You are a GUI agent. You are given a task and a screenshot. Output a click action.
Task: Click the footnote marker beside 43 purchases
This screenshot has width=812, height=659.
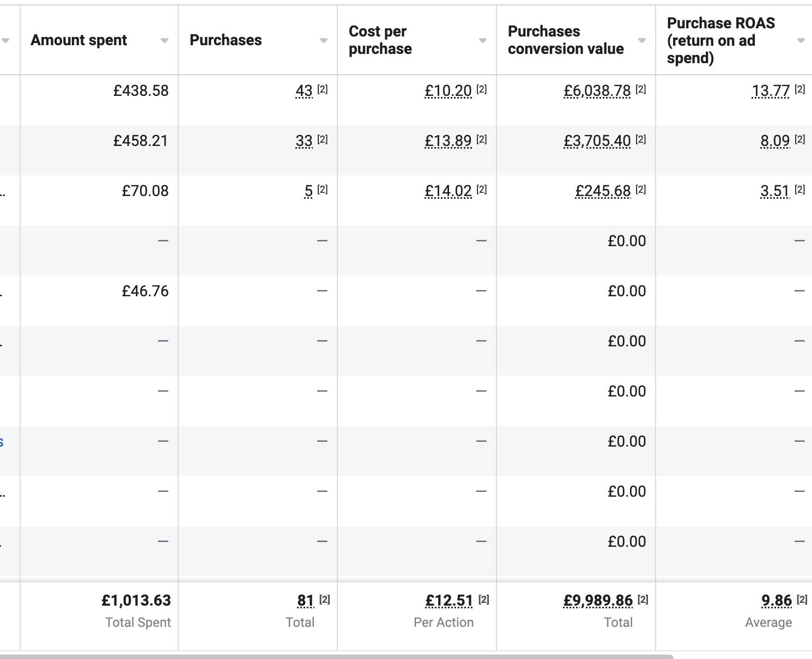(323, 89)
